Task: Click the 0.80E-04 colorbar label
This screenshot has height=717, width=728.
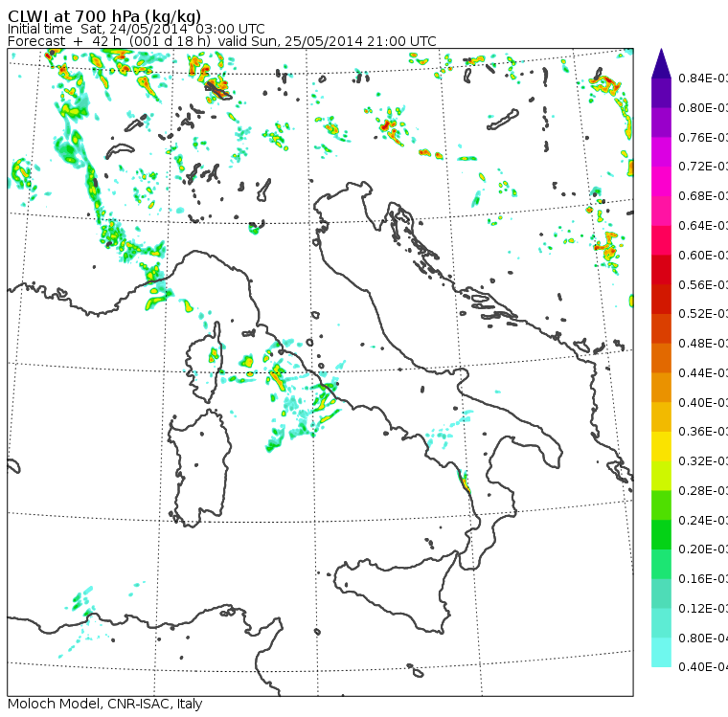Action: pos(703,639)
